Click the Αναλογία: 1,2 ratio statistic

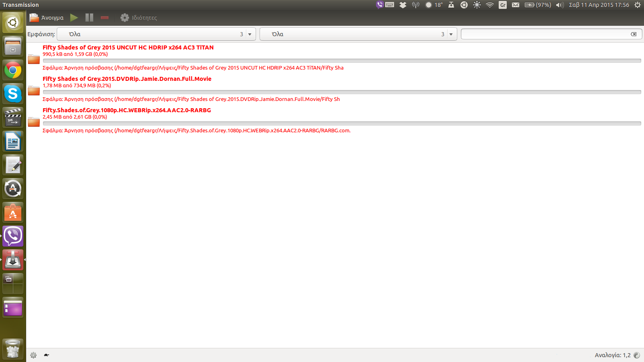(613, 355)
